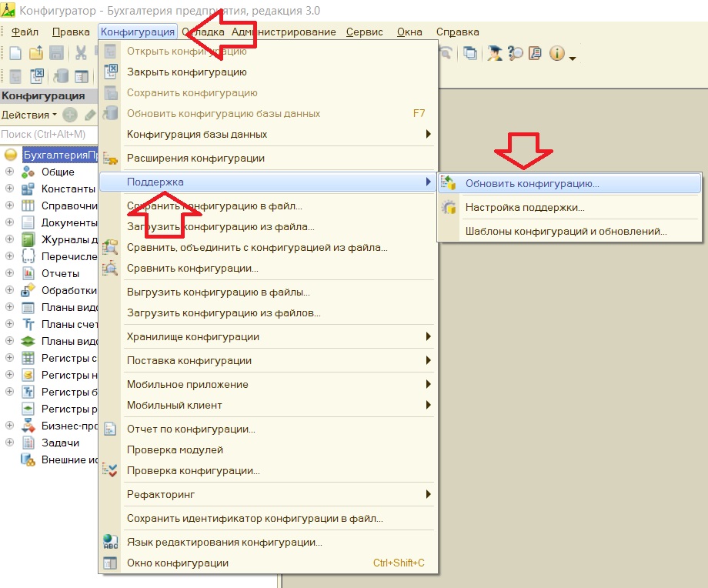Viewport: 708px width, 588px height.
Task: Click the Внешние источники данных tree icon
Action: [x=28, y=459]
